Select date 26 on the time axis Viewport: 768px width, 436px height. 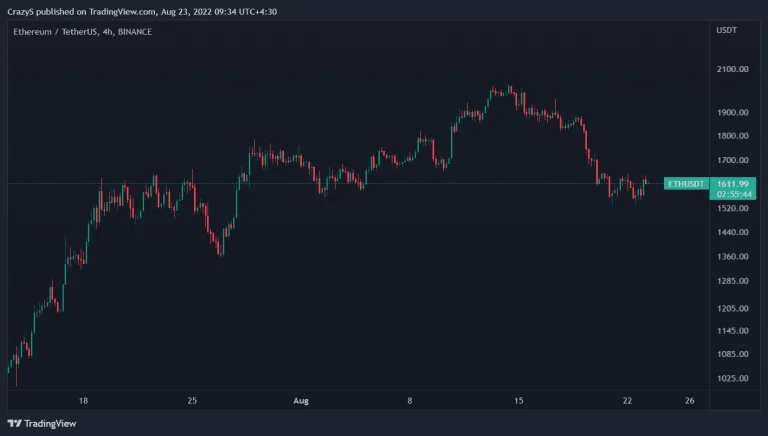coord(690,400)
